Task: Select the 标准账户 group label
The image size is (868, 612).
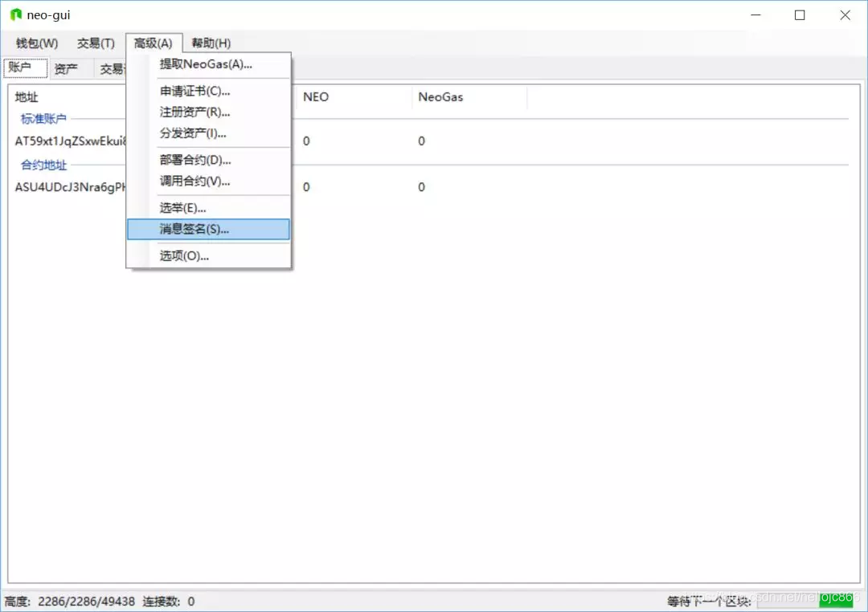Action: click(43, 118)
